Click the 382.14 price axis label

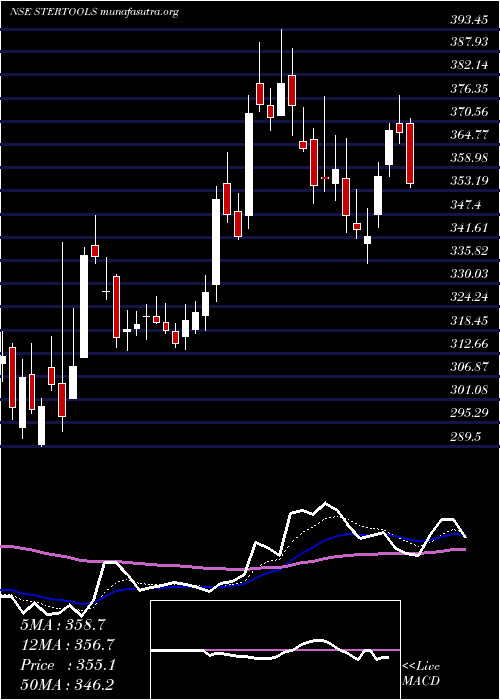click(x=469, y=65)
